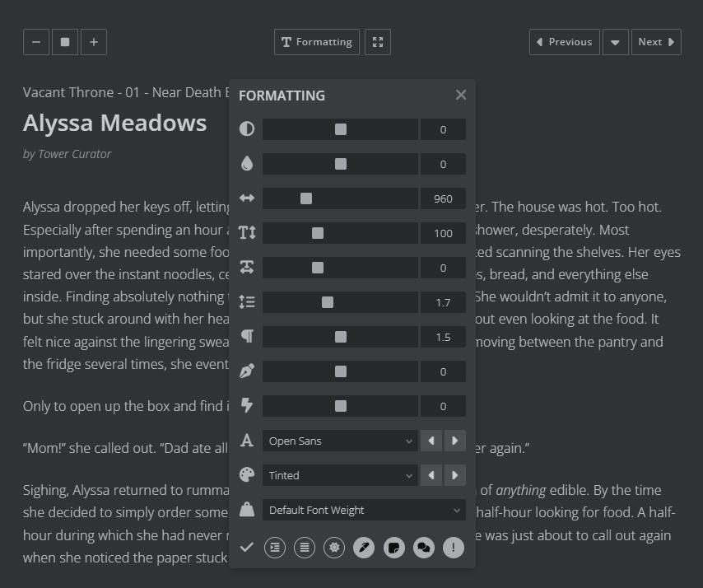Viewport: 703px width, 588px height.
Task: Click the paragraph spacing slider showing 1.5
Action: (x=340, y=336)
